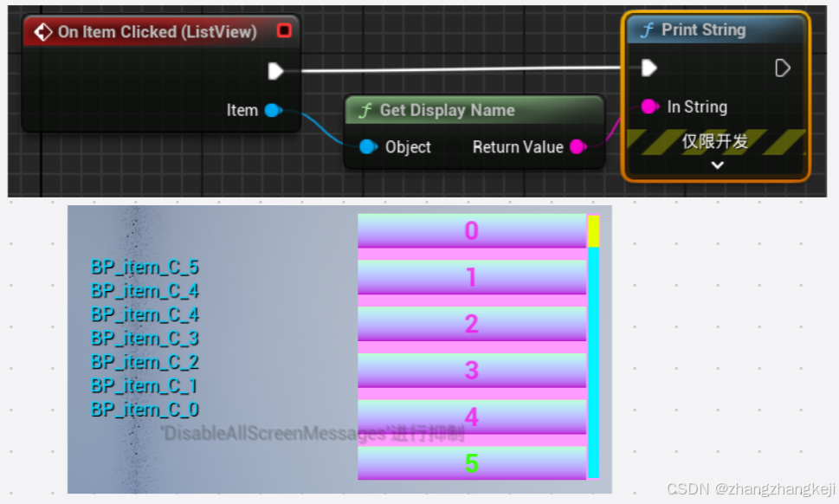
Task: Click the On Item Clicked event node icon
Action: point(42,32)
